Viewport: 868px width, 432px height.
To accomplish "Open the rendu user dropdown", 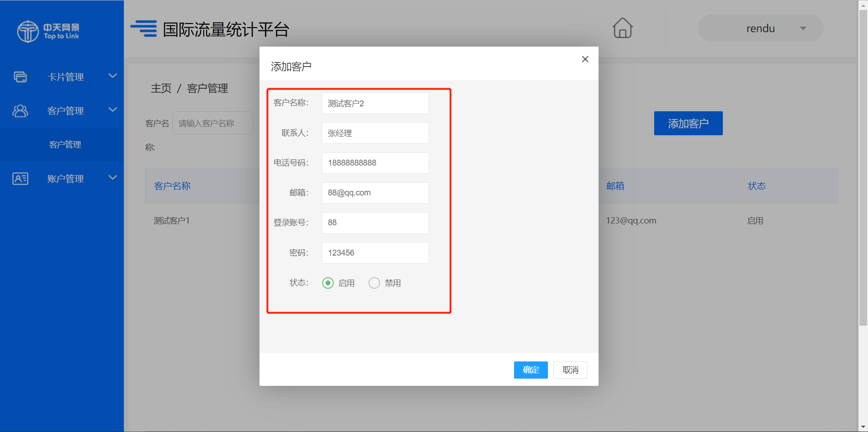I will point(760,28).
